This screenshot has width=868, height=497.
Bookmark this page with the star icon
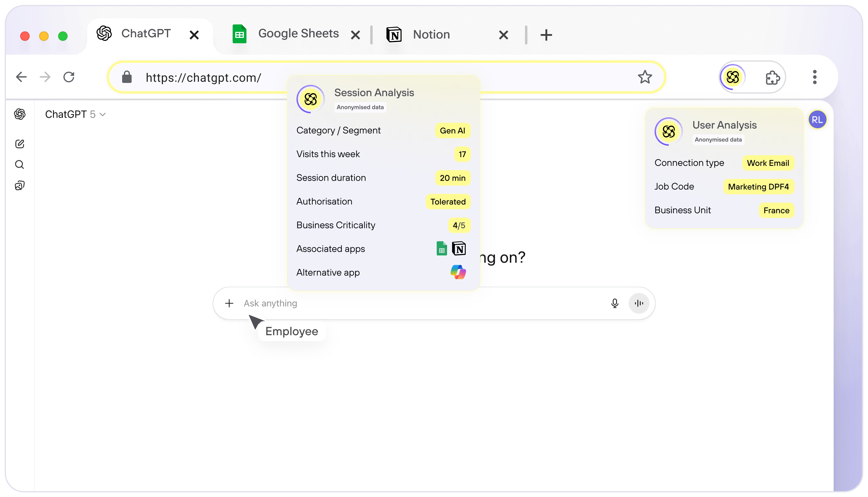pyautogui.click(x=644, y=77)
